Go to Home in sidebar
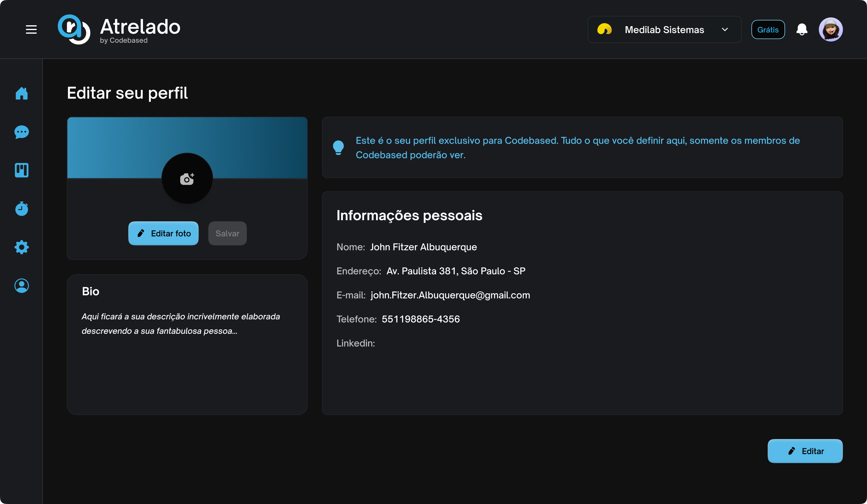867x504 pixels. pos(21,93)
